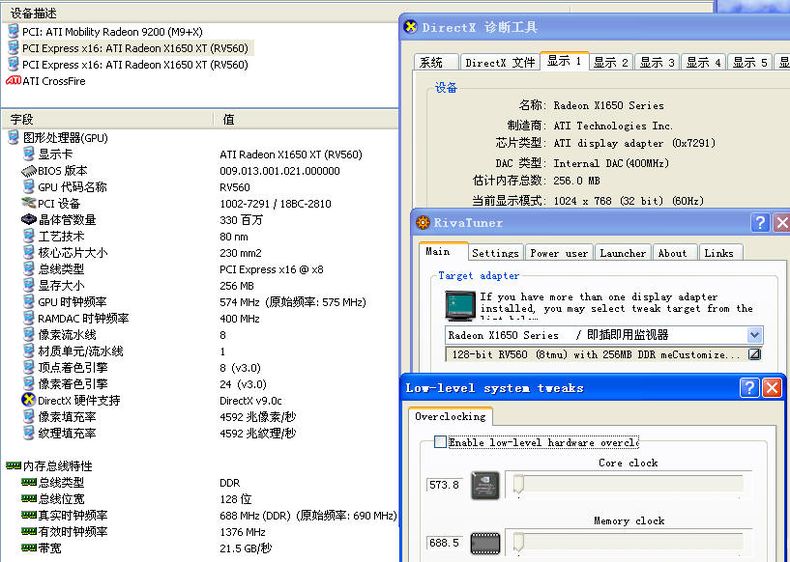Switch to the 系统 tab in DirectX tool
790x562 pixels.
coord(435,63)
